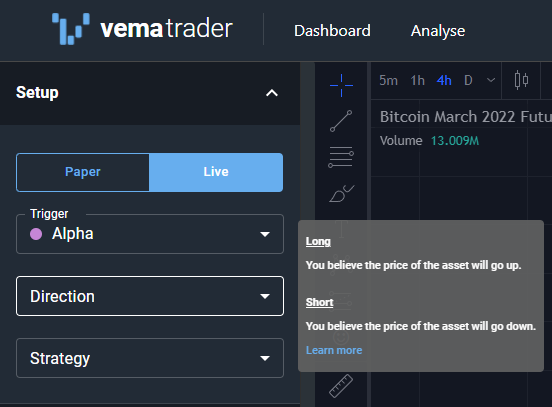Screen dimensions: 552x407
Task: Select the crosshair cursor tool
Action: (x=341, y=85)
